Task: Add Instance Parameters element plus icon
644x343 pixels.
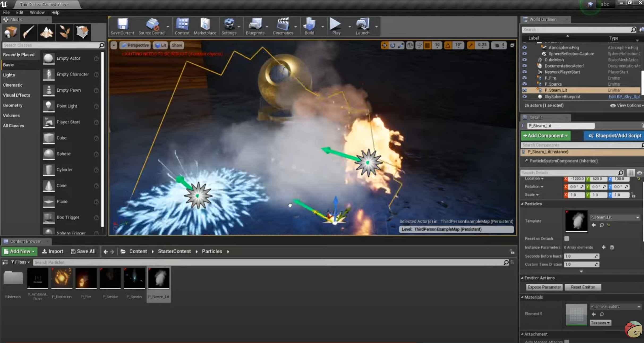Action: pyautogui.click(x=604, y=247)
